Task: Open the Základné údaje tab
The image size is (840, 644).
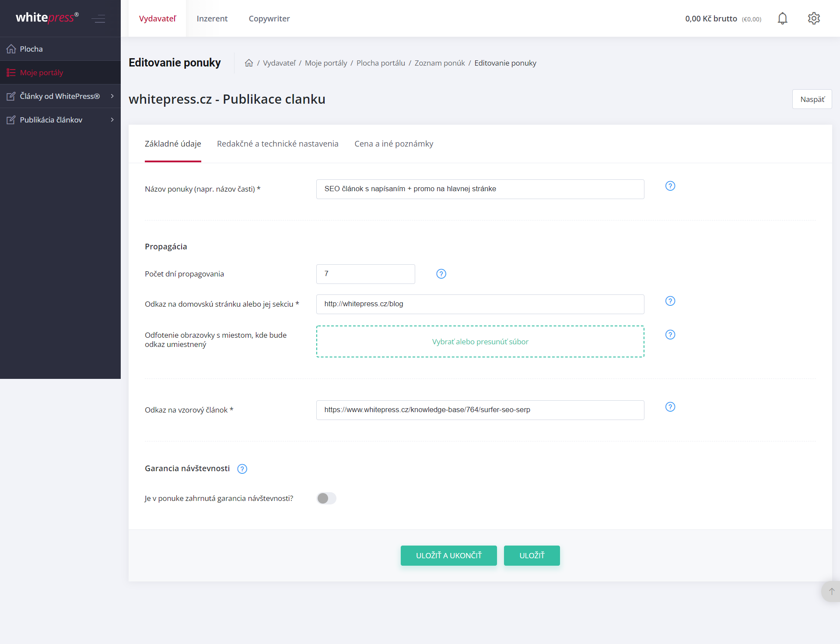Action: pos(173,144)
